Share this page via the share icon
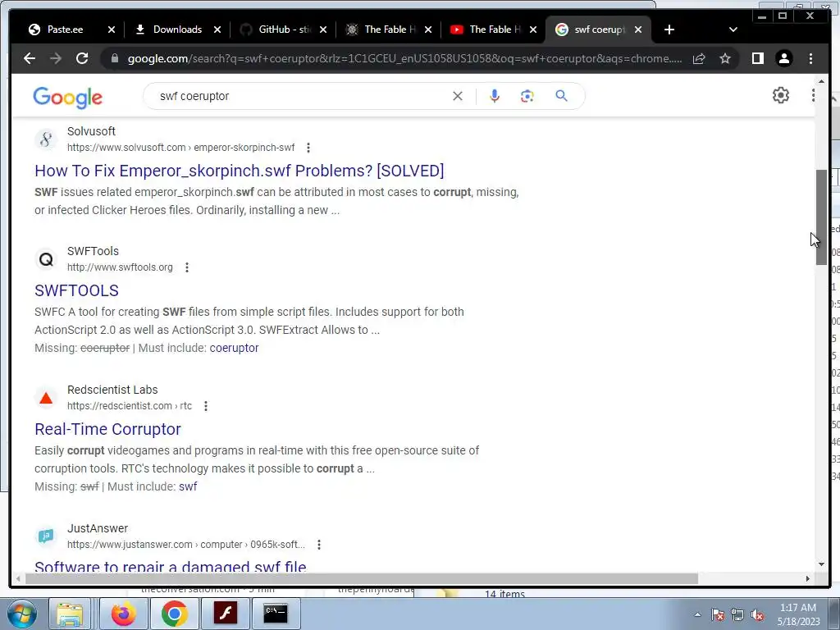Image resolution: width=840 pixels, height=630 pixels. (x=699, y=58)
